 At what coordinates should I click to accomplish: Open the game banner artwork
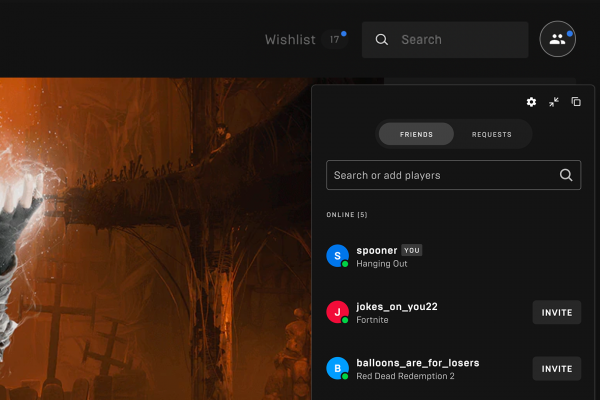155,239
